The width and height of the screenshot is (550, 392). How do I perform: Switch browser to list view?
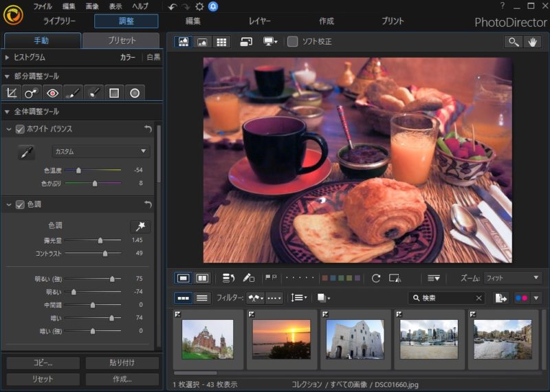[202, 298]
